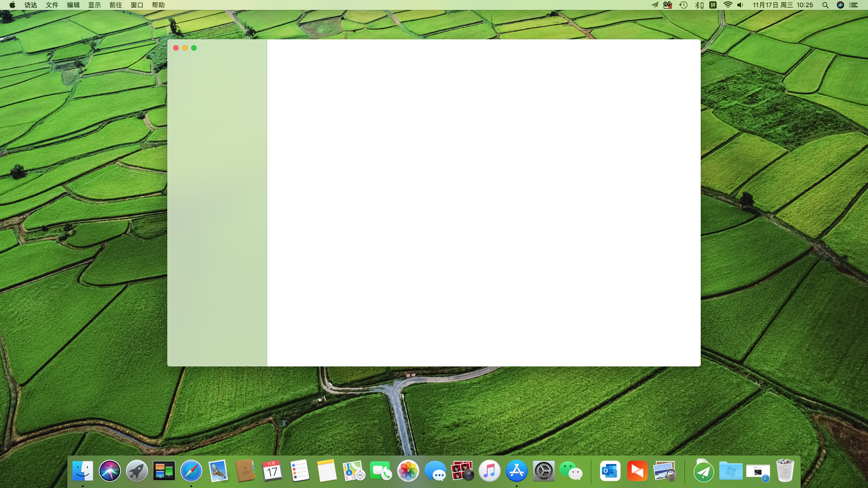
Task: Click the Wi-Fi status menu icon
Action: click(728, 5)
